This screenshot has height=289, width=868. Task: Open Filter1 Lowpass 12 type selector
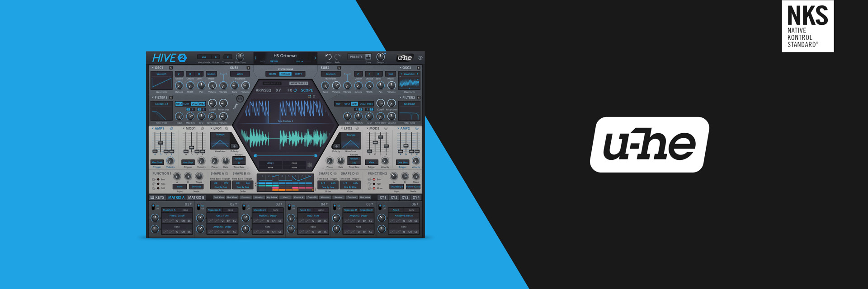(161, 104)
